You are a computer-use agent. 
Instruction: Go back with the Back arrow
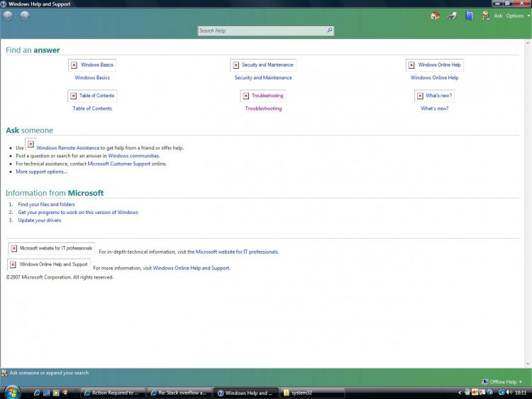coord(8,16)
